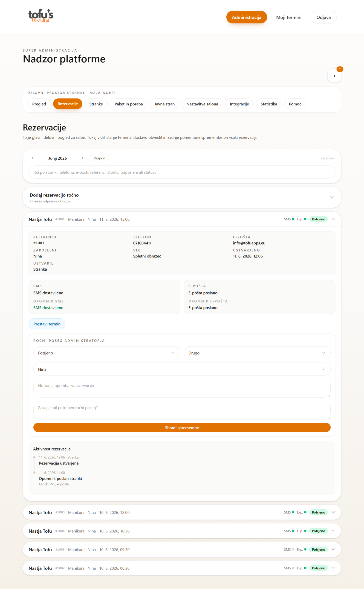Open Nastja Tofu reservation at 08:30

coord(182,568)
